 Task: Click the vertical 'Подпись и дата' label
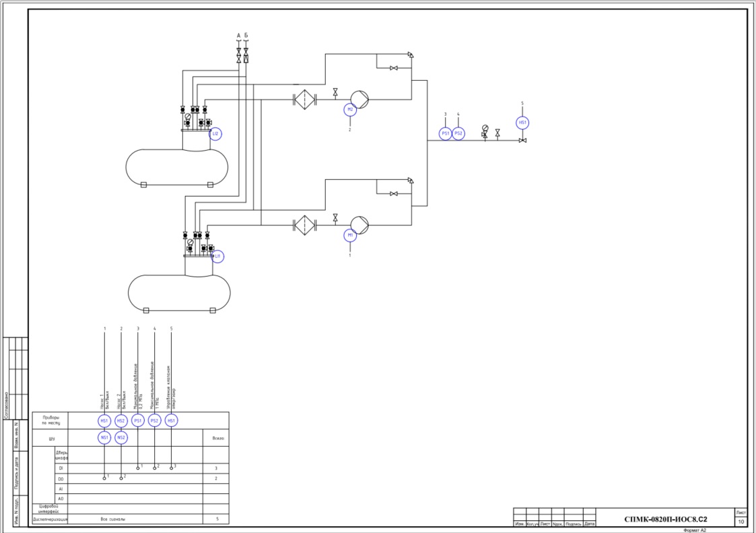coord(15,473)
